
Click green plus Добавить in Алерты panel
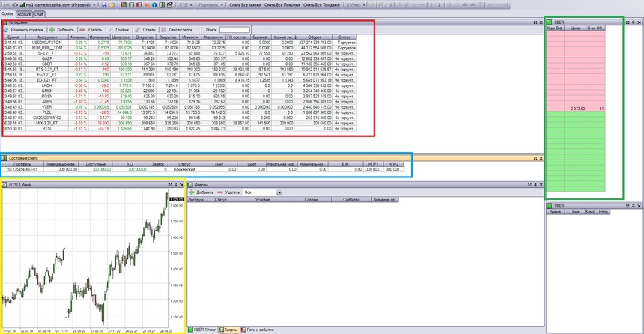[201, 192]
